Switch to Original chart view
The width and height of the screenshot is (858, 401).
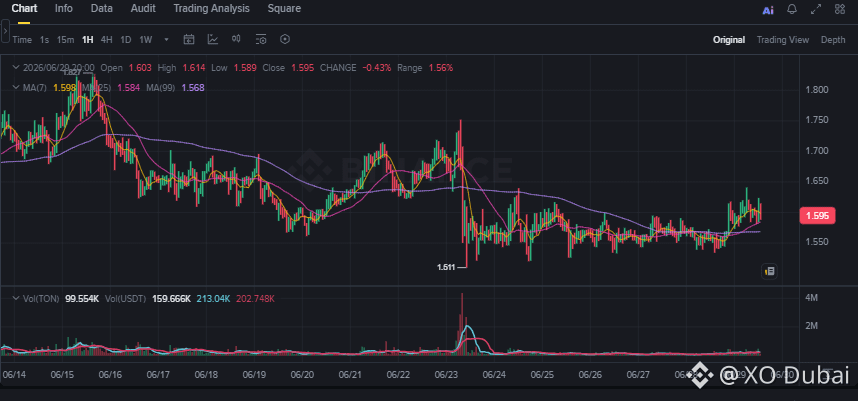728,40
